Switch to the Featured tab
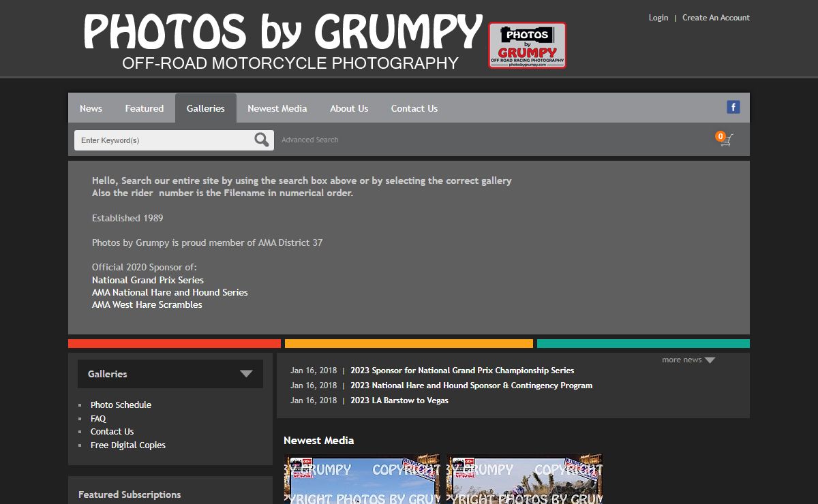This screenshot has width=818, height=504. point(144,108)
